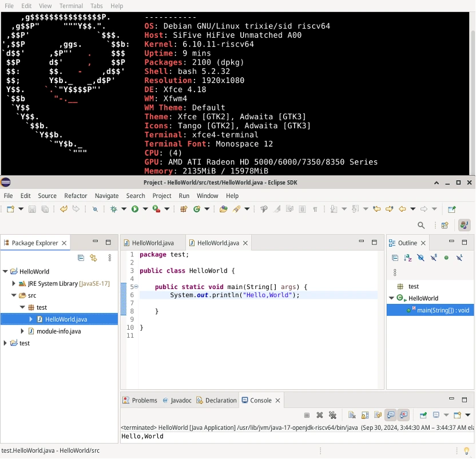Toggle Scroll Lock in Console toolbar
476x459 pixels.
click(365, 416)
